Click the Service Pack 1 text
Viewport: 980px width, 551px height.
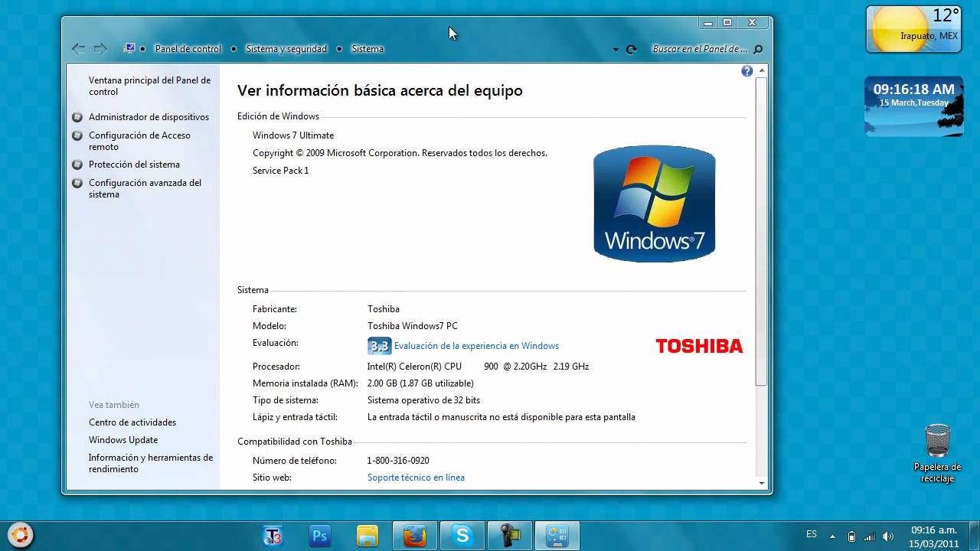(280, 171)
